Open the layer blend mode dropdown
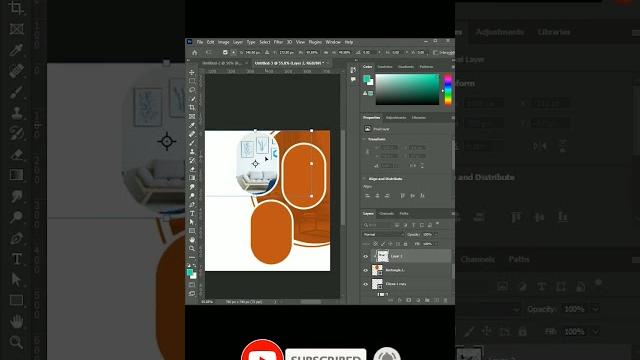Image resolution: width=640 pixels, height=360 pixels. (383, 235)
